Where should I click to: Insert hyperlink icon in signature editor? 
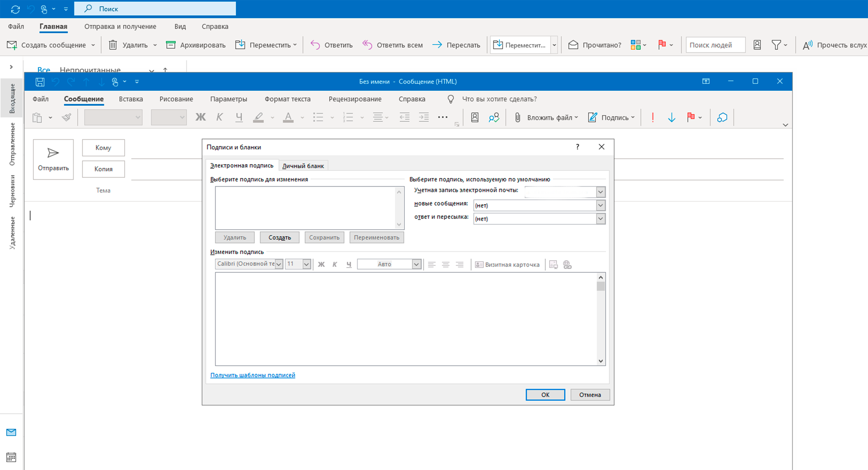coord(567,265)
